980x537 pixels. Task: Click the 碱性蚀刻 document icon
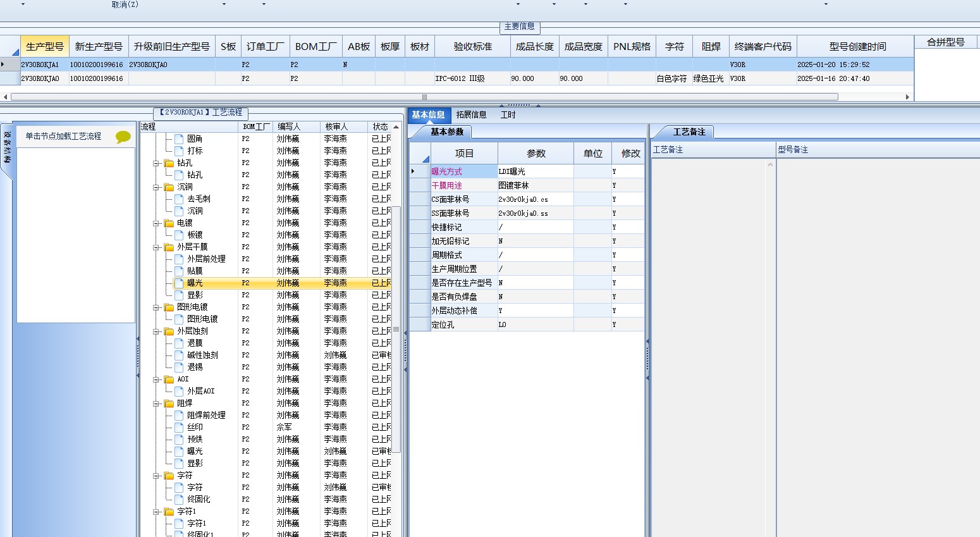click(179, 355)
